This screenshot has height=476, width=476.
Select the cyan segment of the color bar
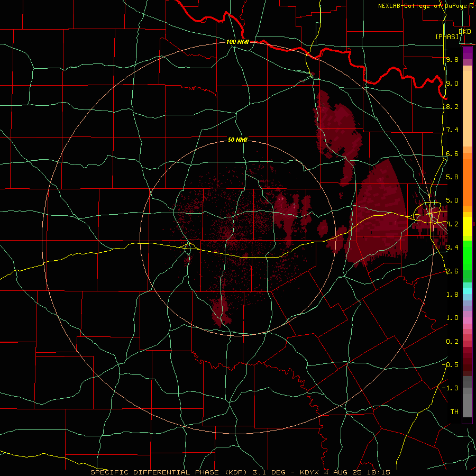tap(467, 291)
